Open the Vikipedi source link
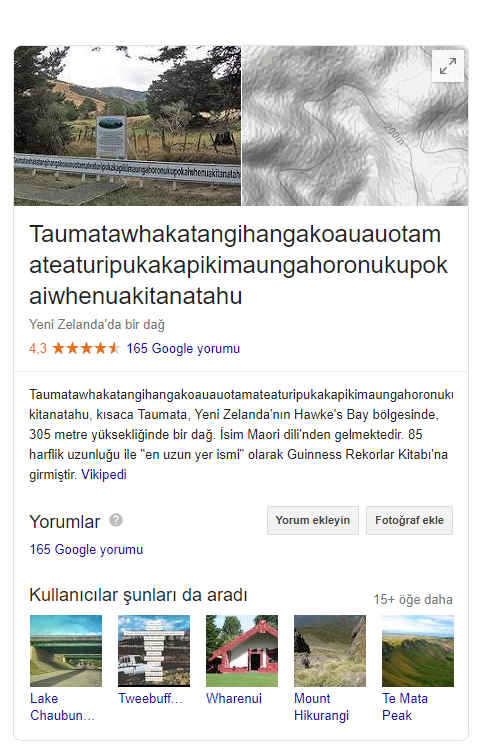The image size is (491, 745). pos(104,474)
